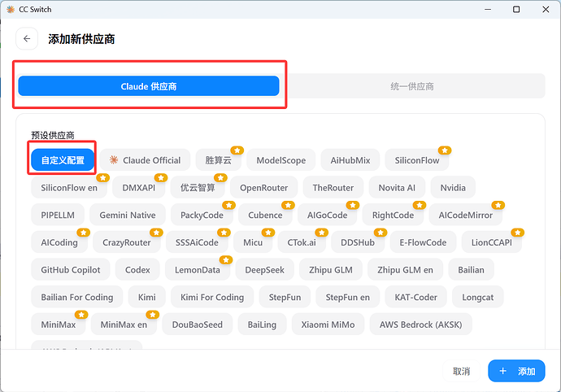Choose the Cubence preset
The height and width of the screenshot is (392, 561).
pos(265,215)
